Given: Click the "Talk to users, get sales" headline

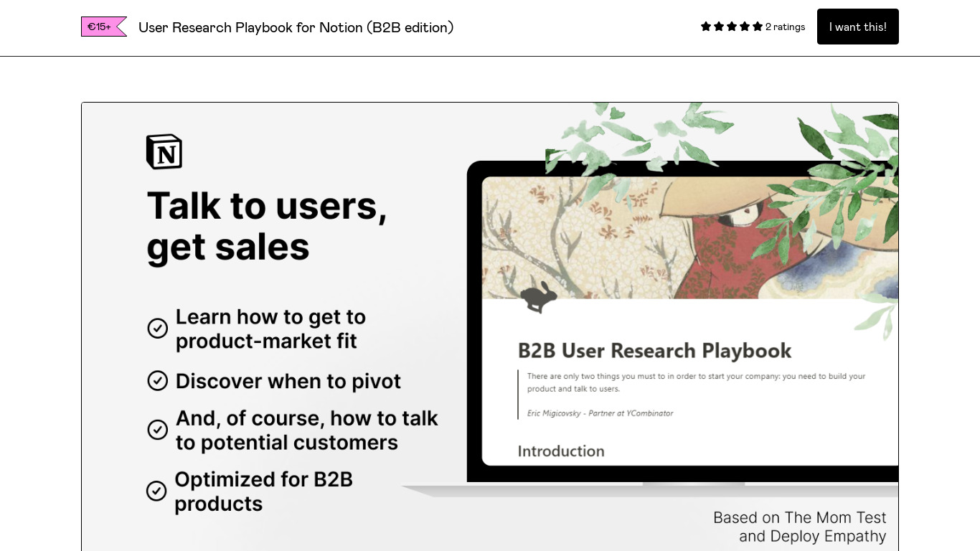Looking at the screenshot, I should pos(267,226).
